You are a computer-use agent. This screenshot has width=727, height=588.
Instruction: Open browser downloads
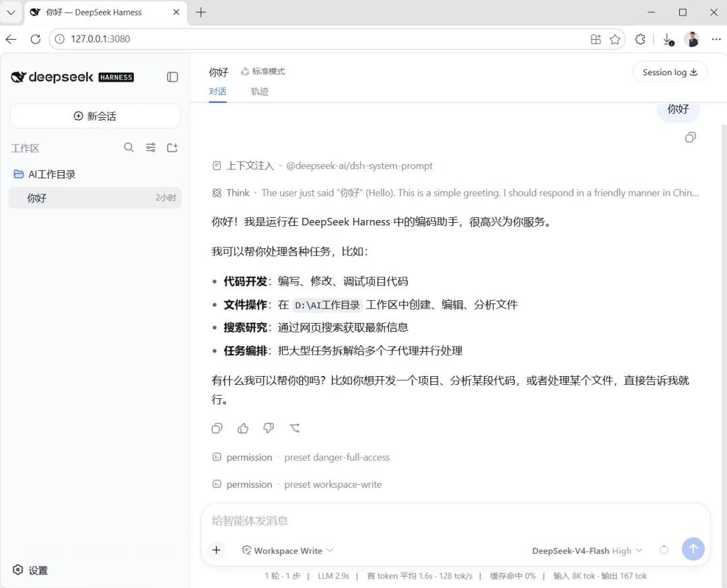click(x=668, y=40)
